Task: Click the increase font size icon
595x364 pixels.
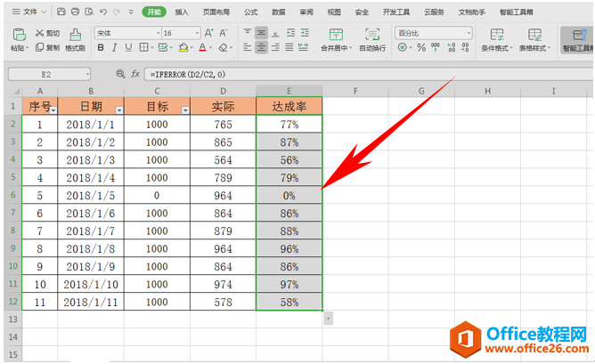Action: coord(208,33)
